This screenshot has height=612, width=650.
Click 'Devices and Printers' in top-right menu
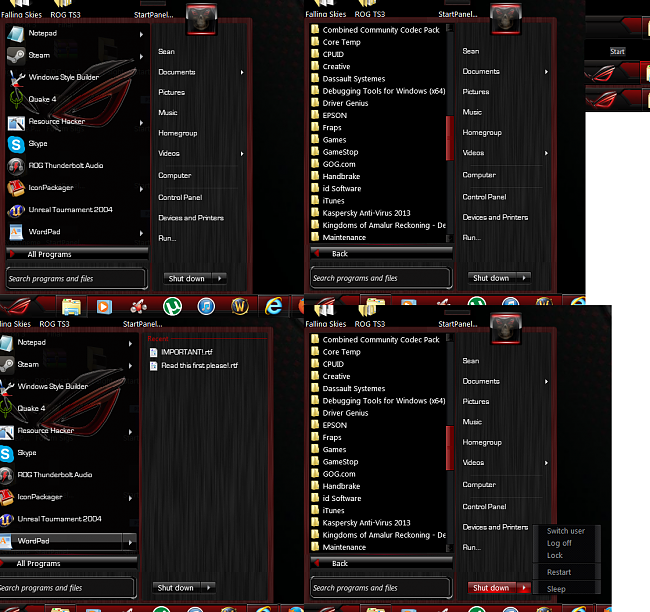[x=495, y=218]
